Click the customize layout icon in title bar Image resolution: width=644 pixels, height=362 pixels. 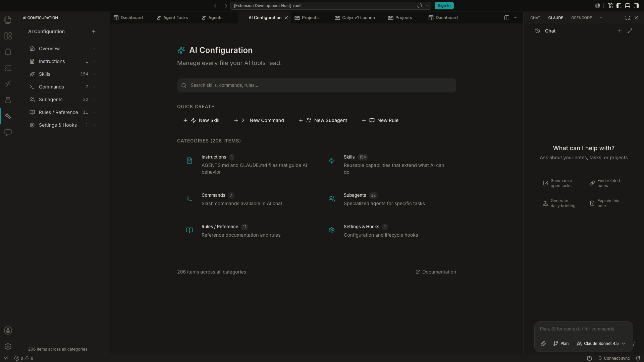coord(610,6)
